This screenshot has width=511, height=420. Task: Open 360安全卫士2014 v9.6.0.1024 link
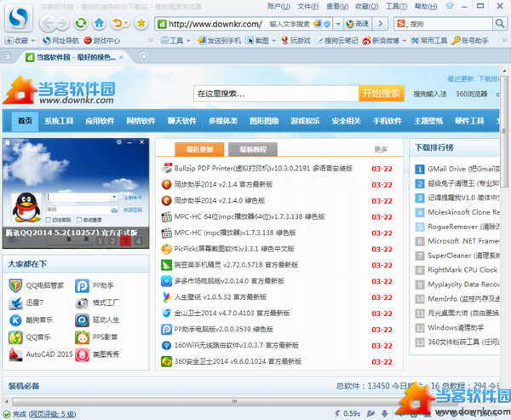click(x=238, y=361)
